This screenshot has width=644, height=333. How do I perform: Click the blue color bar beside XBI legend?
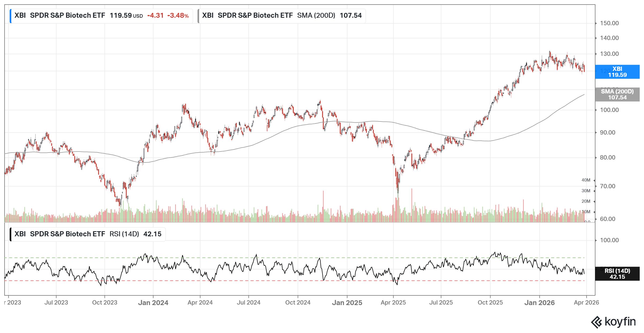pyautogui.click(x=10, y=16)
